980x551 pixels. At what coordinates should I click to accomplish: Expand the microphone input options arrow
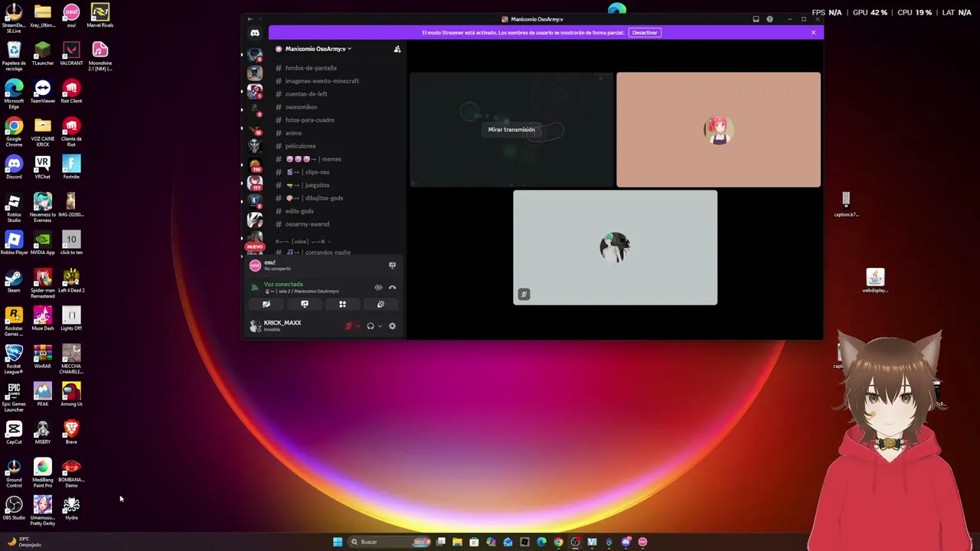point(358,326)
